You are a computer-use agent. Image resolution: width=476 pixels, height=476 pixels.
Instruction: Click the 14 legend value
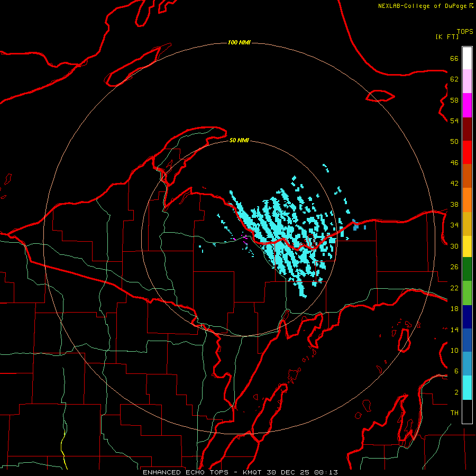coord(454,329)
